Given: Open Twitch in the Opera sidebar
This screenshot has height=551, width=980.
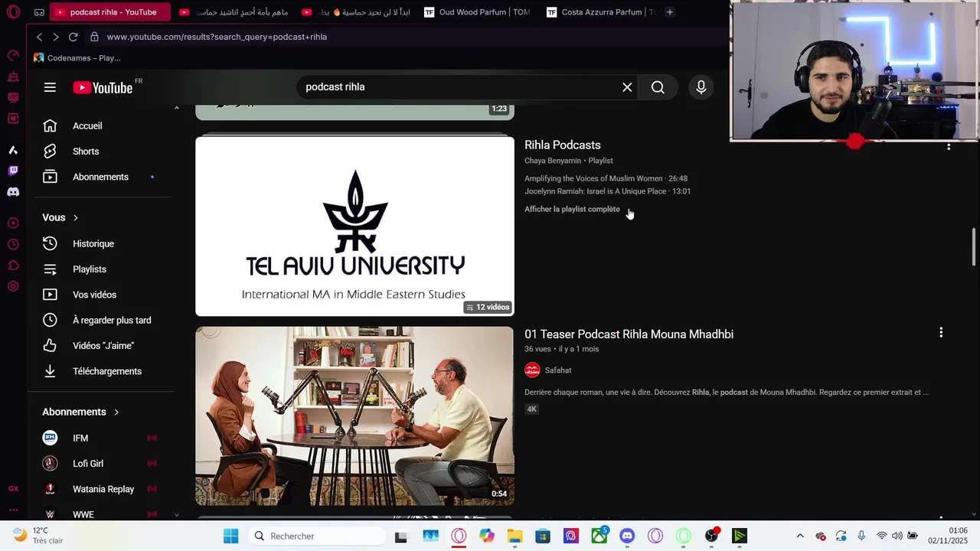Looking at the screenshot, I should [x=13, y=171].
